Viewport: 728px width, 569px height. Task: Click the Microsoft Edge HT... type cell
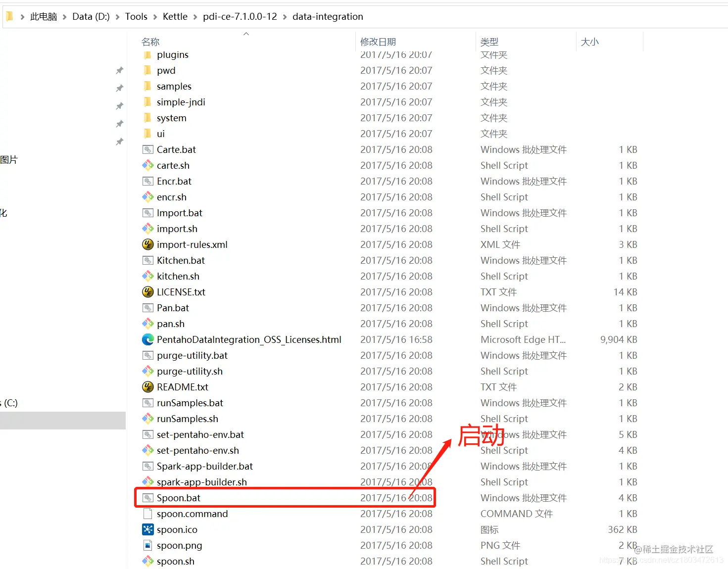click(523, 339)
